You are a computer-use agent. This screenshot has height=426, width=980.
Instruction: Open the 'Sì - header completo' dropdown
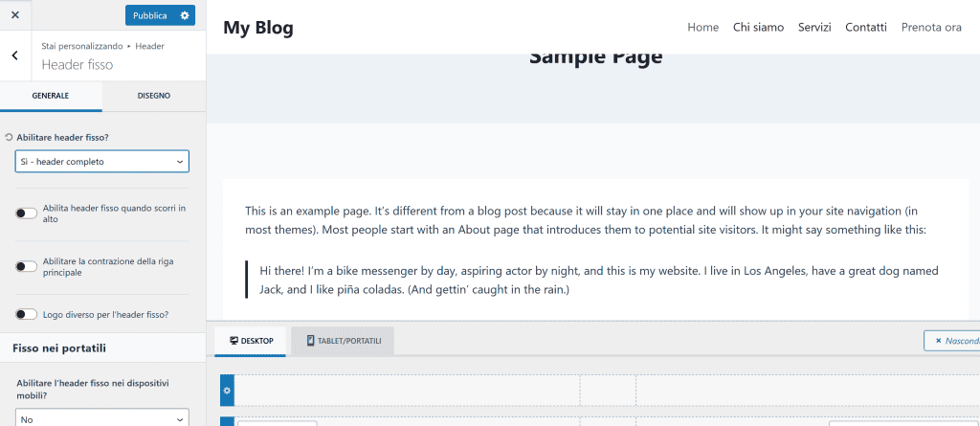click(101, 162)
